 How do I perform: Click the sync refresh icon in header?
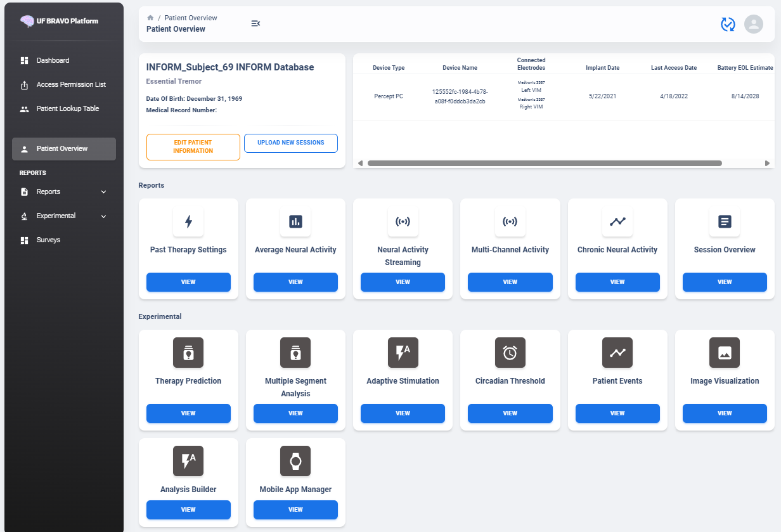(x=728, y=24)
